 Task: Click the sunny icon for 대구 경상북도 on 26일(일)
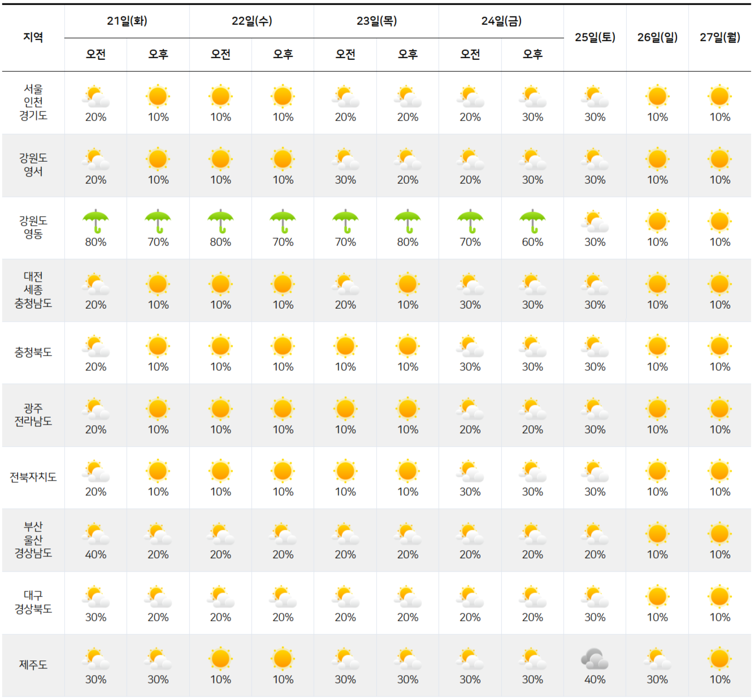657,597
